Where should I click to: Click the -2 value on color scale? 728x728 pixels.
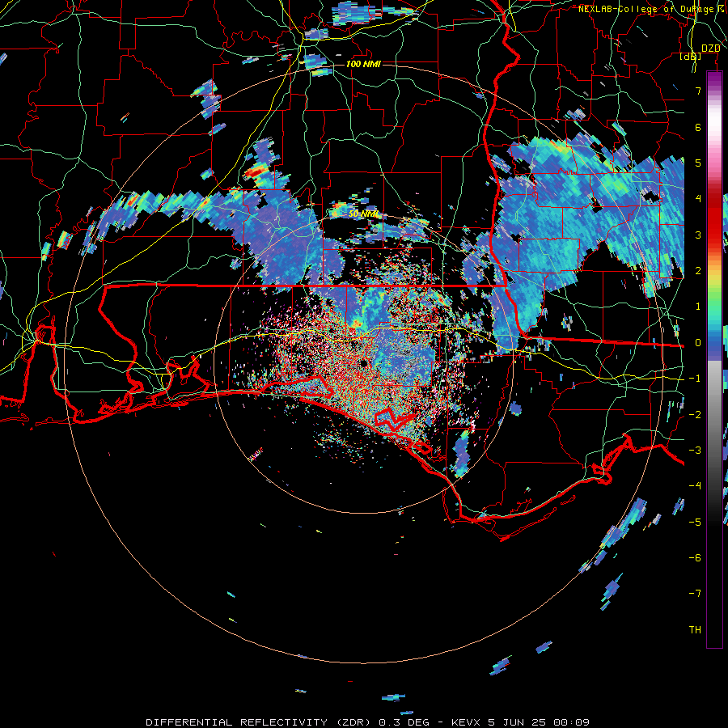coord(695,415)
